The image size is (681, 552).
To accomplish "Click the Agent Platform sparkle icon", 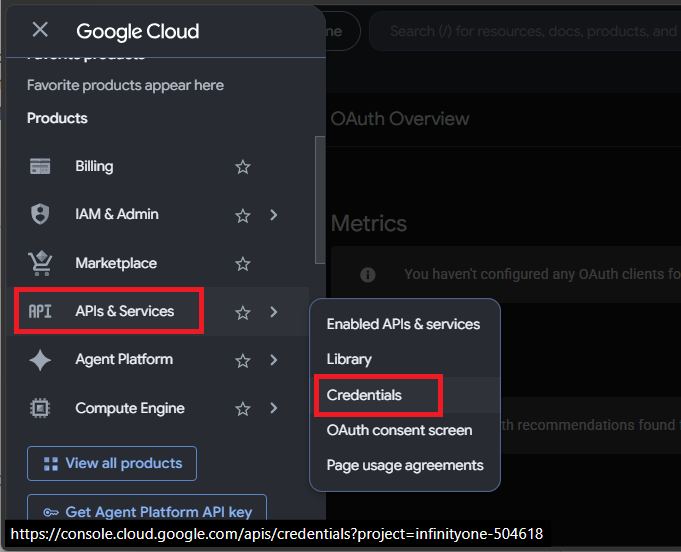I will 40,360.
